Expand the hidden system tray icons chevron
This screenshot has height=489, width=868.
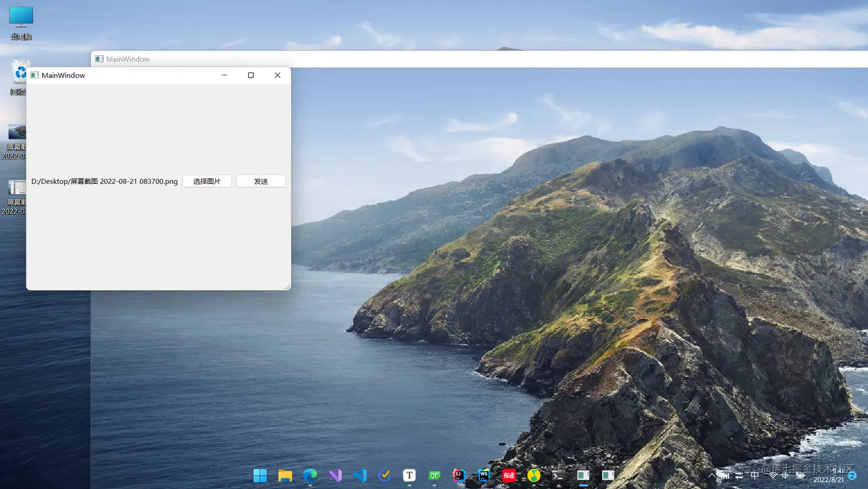coord(712,475)
